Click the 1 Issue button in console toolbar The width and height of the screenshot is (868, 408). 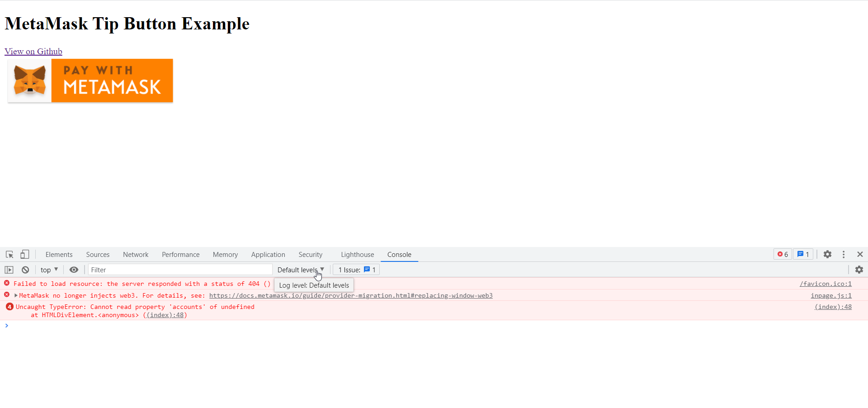coord(356,270)
